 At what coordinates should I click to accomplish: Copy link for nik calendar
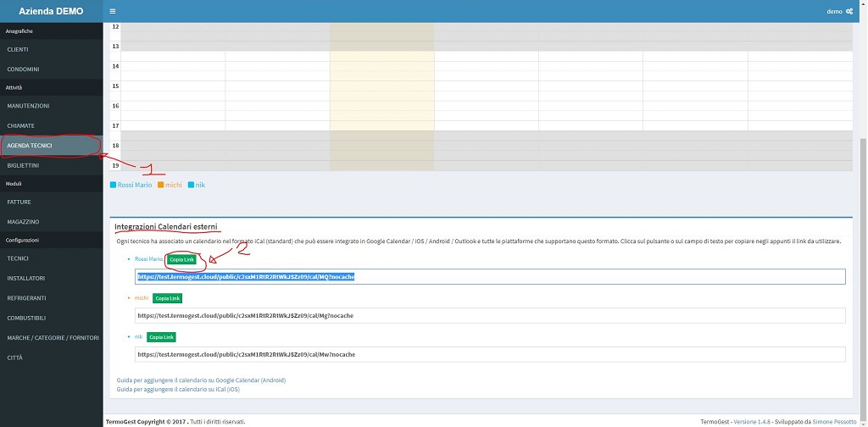[x=161, y=337]
